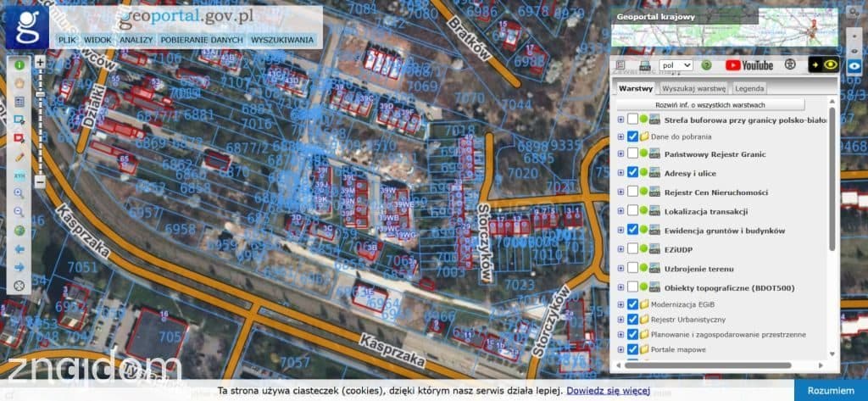Enable Lokalizacja transakcji checkbox

[x=632, y=211]
